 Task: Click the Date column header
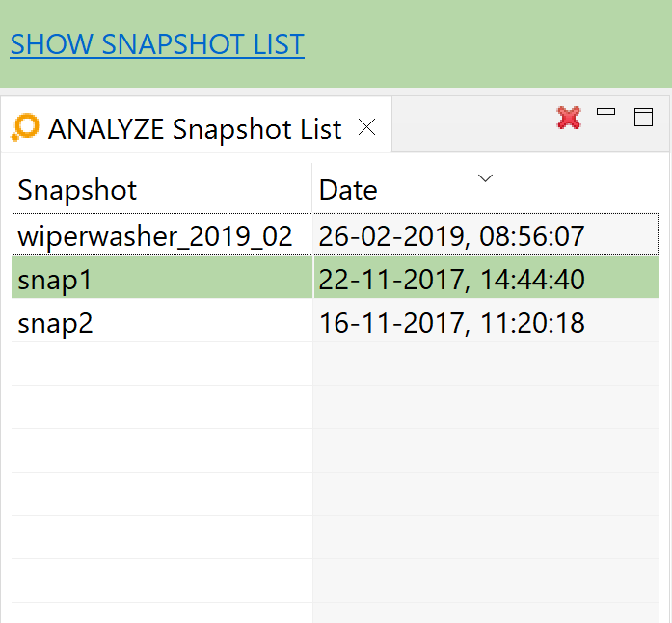(x=486, y=189)
